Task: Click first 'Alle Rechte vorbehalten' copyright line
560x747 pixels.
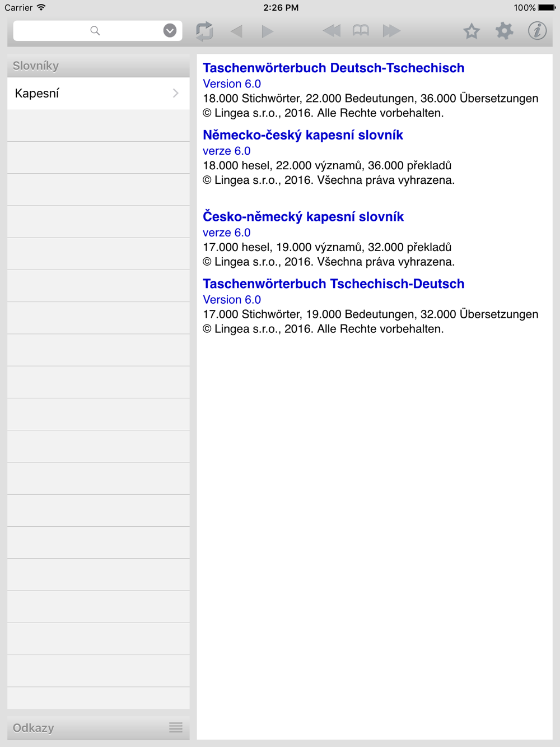Action: 323,113
